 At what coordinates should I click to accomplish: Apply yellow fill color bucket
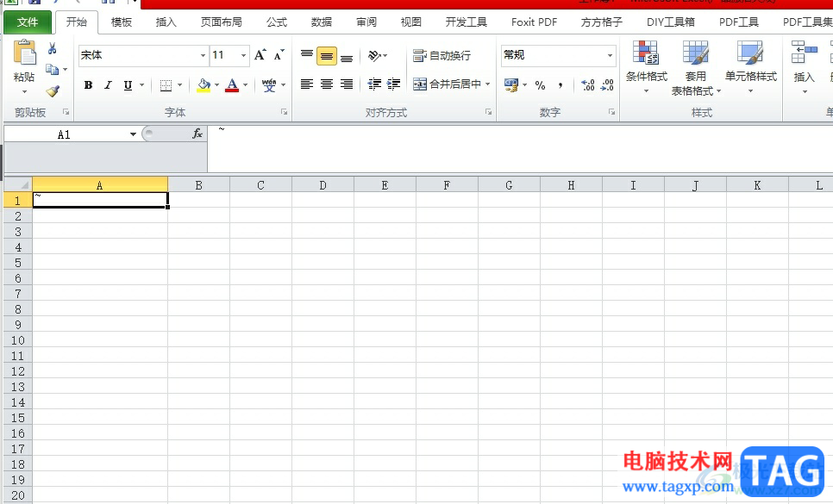(x=204, y=85)
